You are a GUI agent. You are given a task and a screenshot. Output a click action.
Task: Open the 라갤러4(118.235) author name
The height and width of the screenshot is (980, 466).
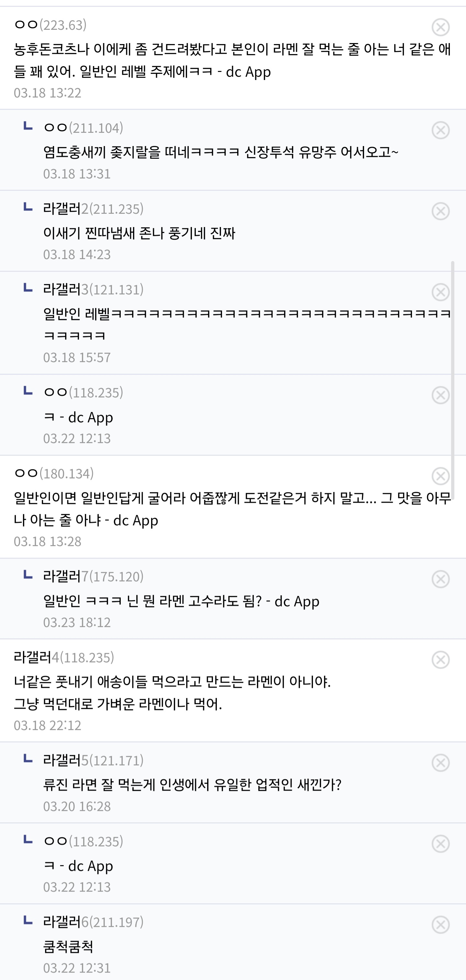point(64,657)
